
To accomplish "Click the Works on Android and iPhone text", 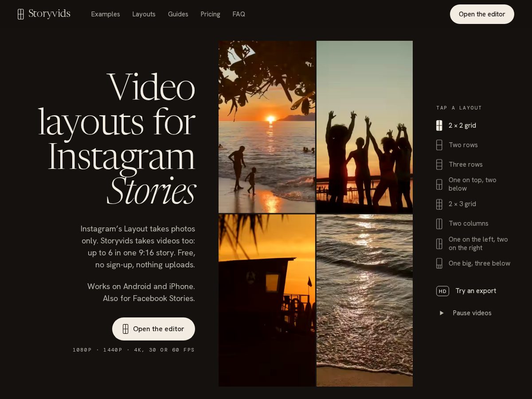I will click(x=141, y=293).
